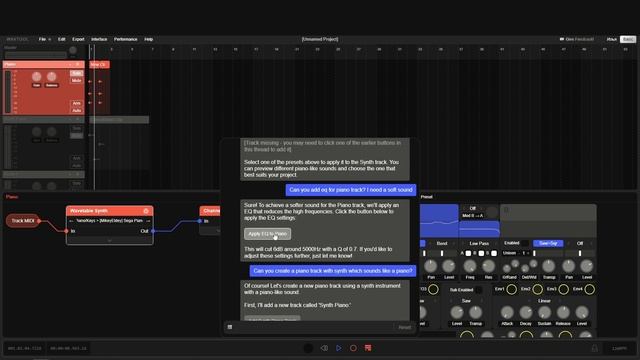Screen dimensions: 640x360
Task: Click the filter Freq knob
Action: point(470,266)
